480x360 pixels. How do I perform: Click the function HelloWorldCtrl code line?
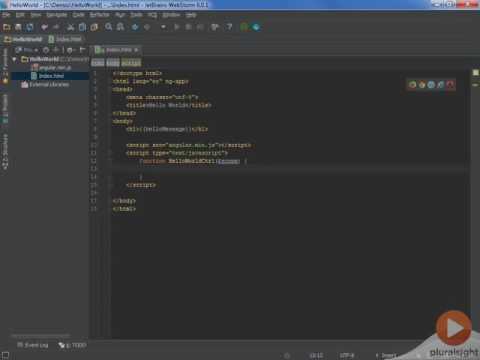(193, 161)
